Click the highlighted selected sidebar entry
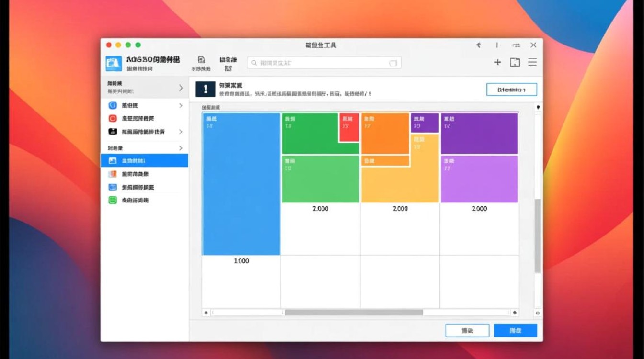 tap(144, 160)
